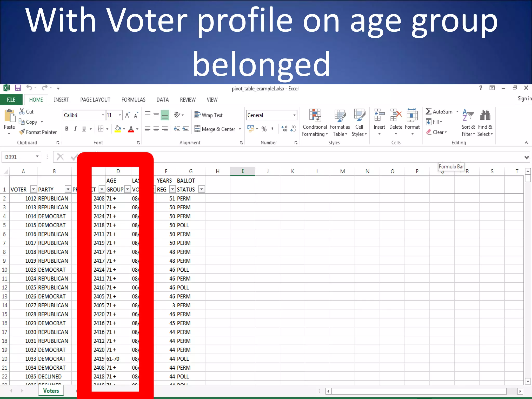This screenshot has height=399, width=532.
Task: Align text to middle
Action: [x=156, y=115]
